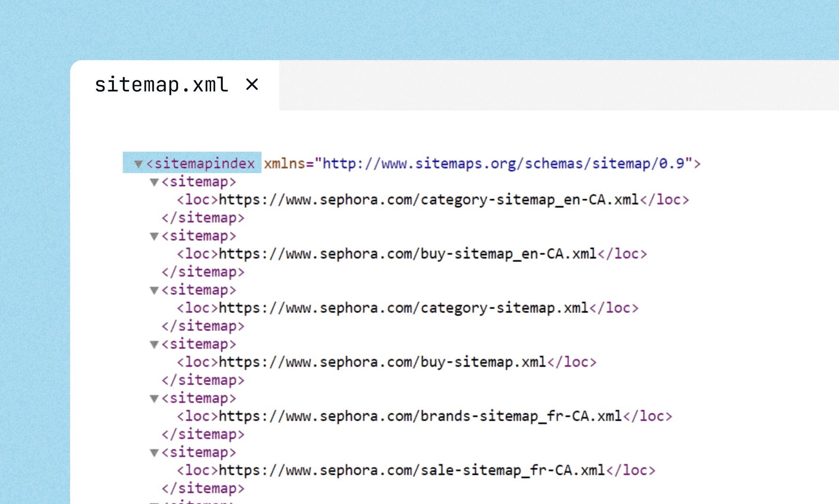Click closing sitemap tag below sale-sitemap_fr-CA.xml
839x504 pixels.
pyautogui.click(x=203, y=488)
